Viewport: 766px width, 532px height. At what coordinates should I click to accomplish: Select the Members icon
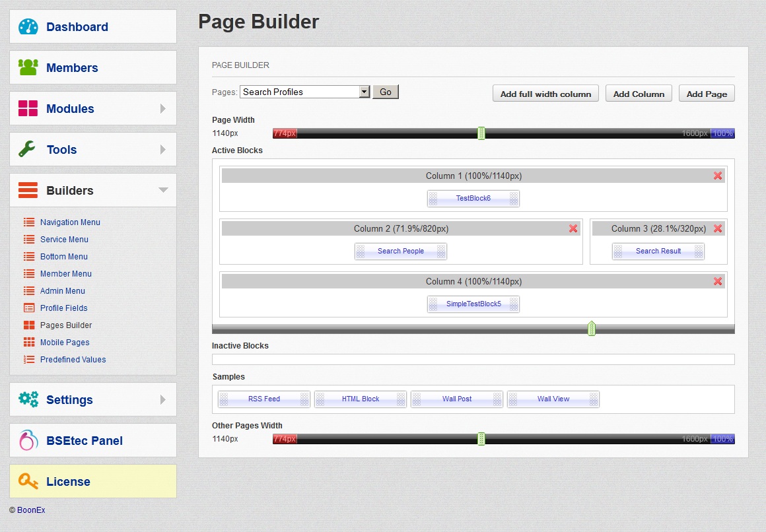pyautogui.click(x=27, y=67)
